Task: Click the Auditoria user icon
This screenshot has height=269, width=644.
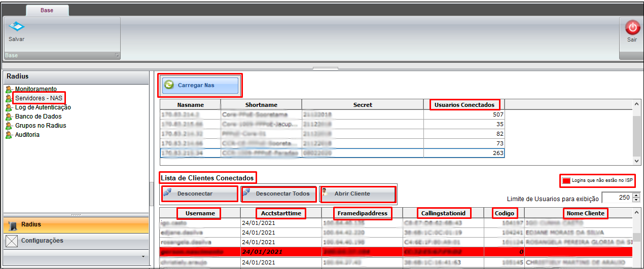Action: (x=9, y=135)
